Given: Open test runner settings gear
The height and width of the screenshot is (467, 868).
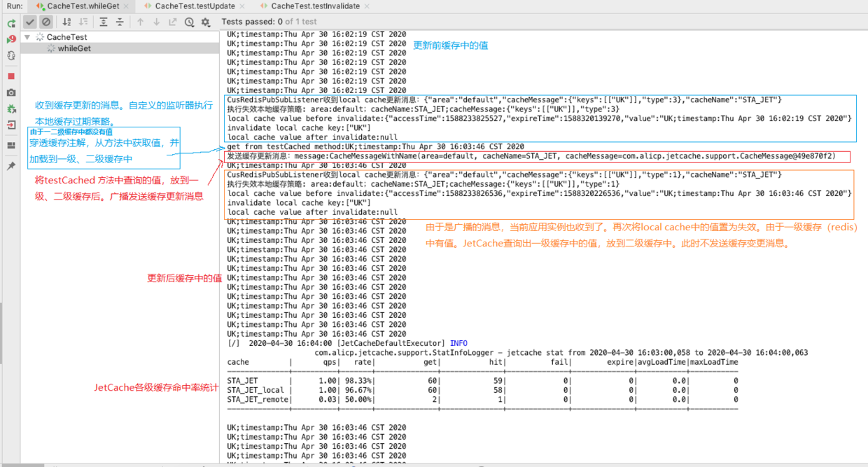Looking at the screenshot, I should point(205,22).
